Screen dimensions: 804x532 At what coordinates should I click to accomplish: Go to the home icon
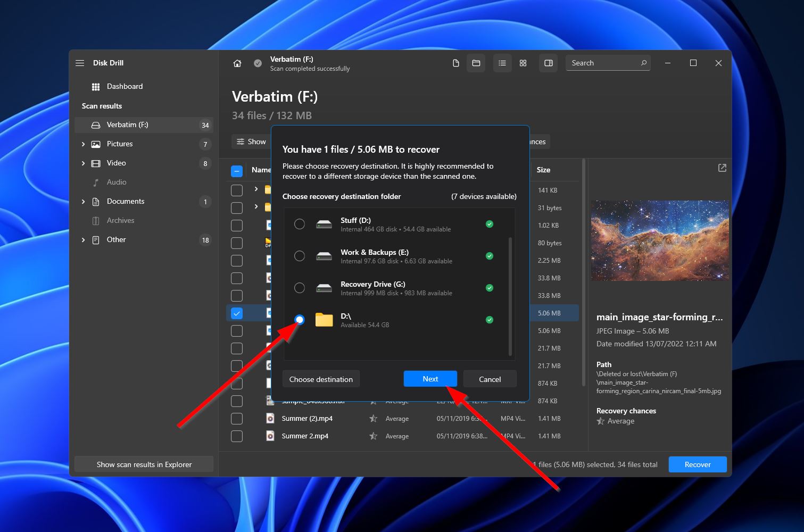coord(237,63)
